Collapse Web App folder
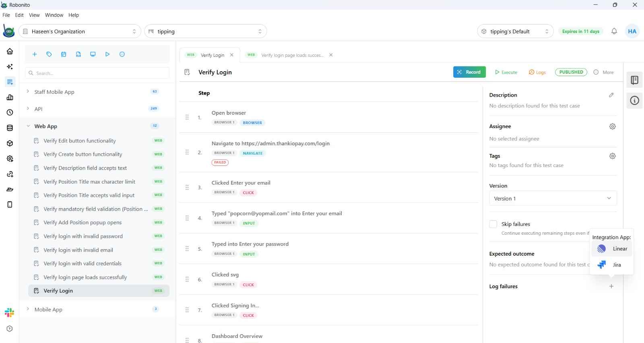Screen dimensions: 644x343 pyautogui.click(x=28, y=126)
